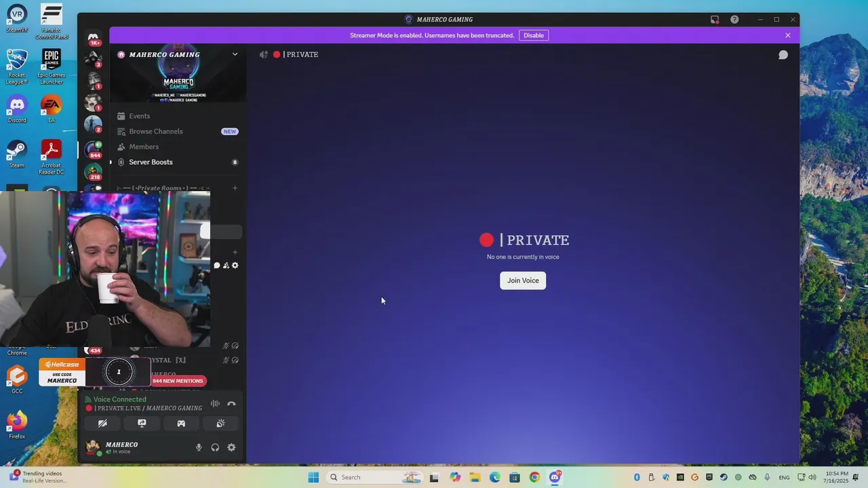This screenshot has width=868, height=488.
Task: Open server with 218 mentions badge
Action: [x=94, y=171]
